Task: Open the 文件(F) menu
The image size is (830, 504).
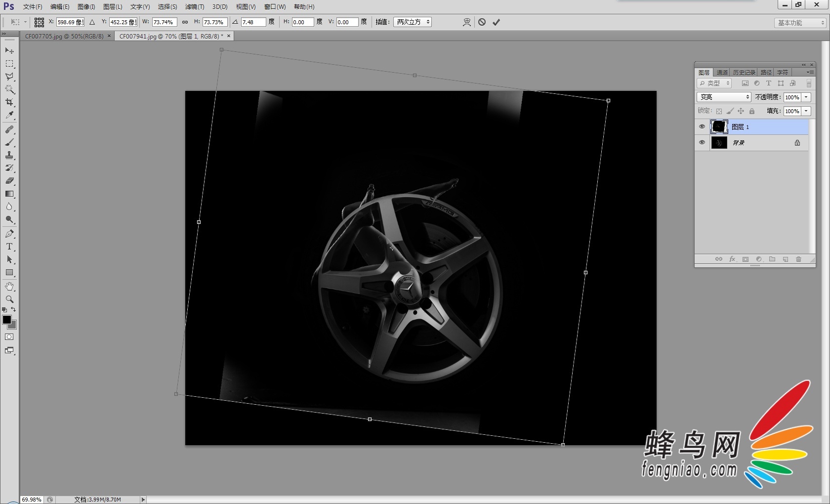Action: click(x=33, y=7)
